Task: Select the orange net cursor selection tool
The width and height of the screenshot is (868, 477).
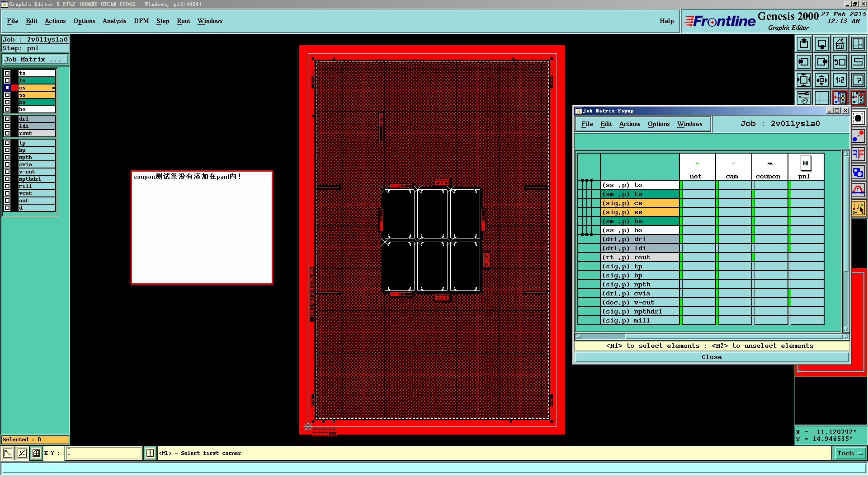Action: coord(858,208)
